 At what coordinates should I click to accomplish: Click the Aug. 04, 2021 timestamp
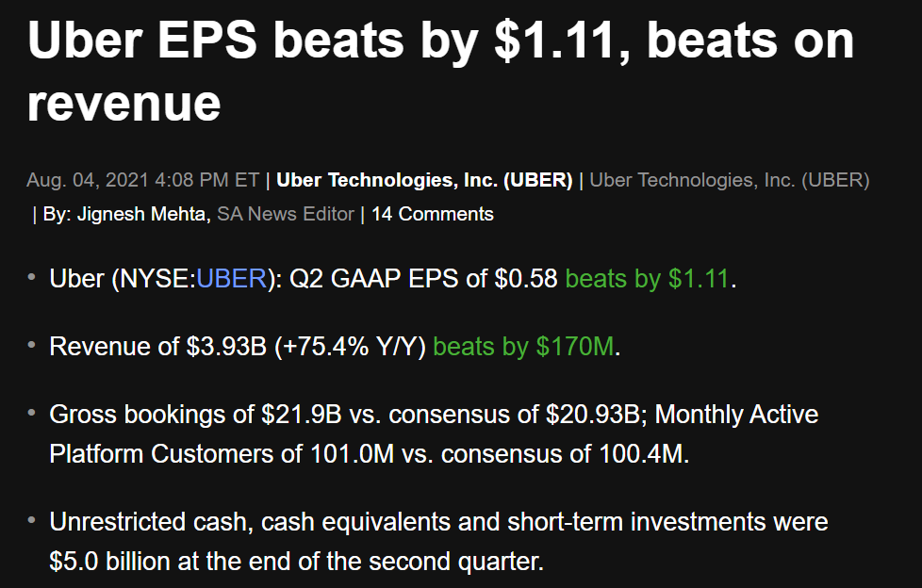click(x=143, y=180)
